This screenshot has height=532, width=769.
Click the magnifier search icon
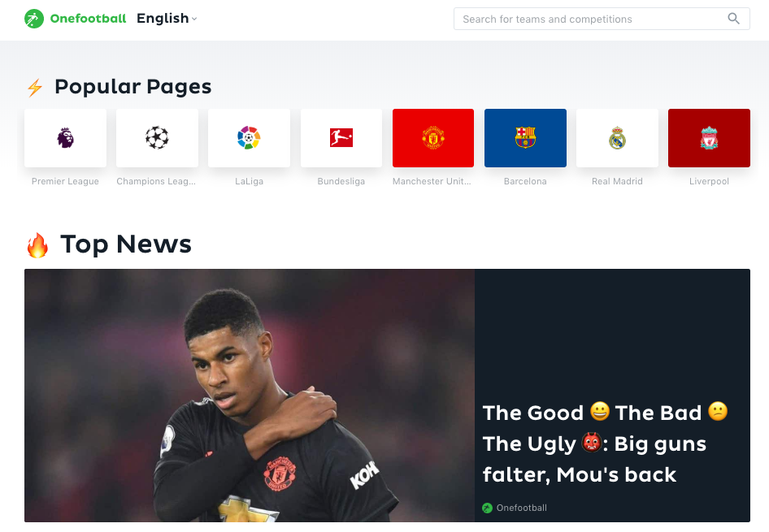[x=734, y=19]
